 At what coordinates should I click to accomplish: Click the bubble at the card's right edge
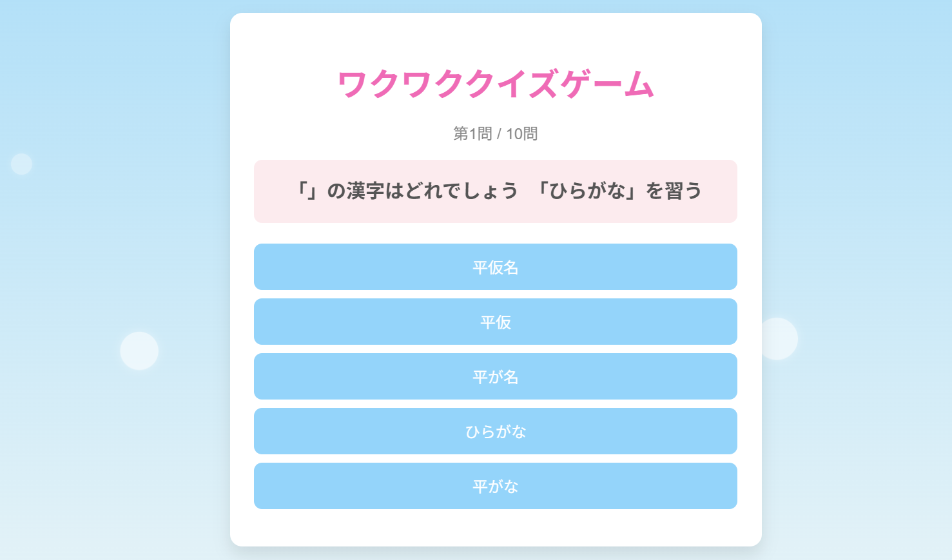(x=780, y=338)
